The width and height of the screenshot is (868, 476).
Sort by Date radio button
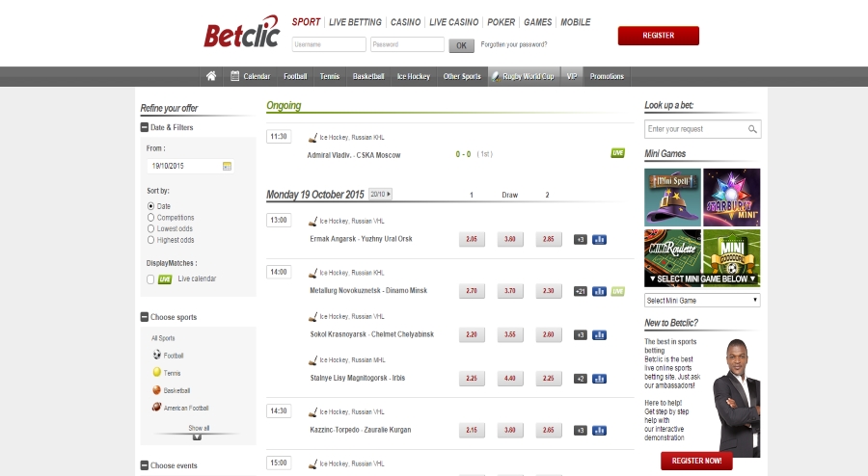click(150, 206)
